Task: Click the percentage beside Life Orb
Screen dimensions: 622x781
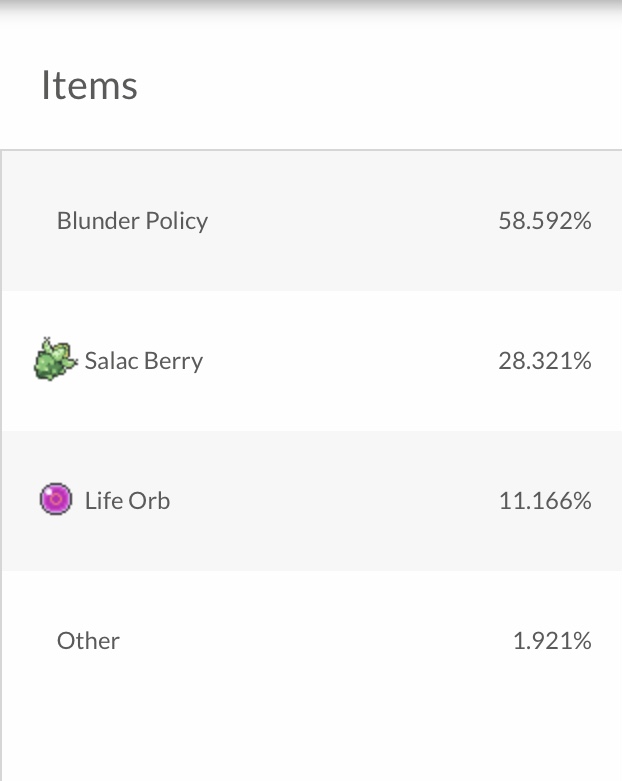Action: click(544, 501)
